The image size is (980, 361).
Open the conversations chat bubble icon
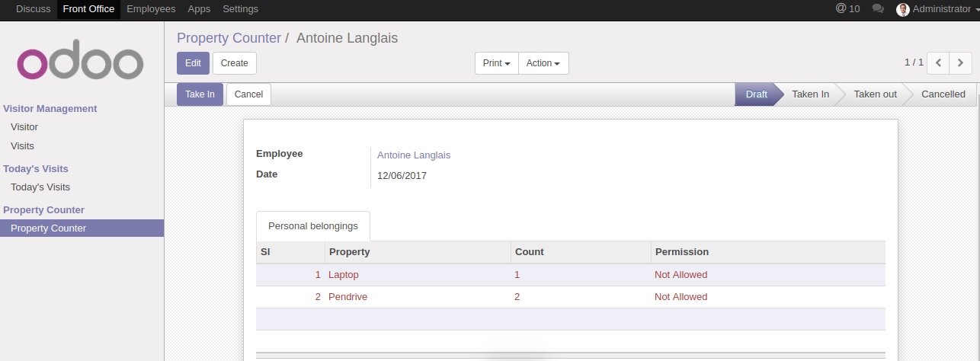pos(878,9)
